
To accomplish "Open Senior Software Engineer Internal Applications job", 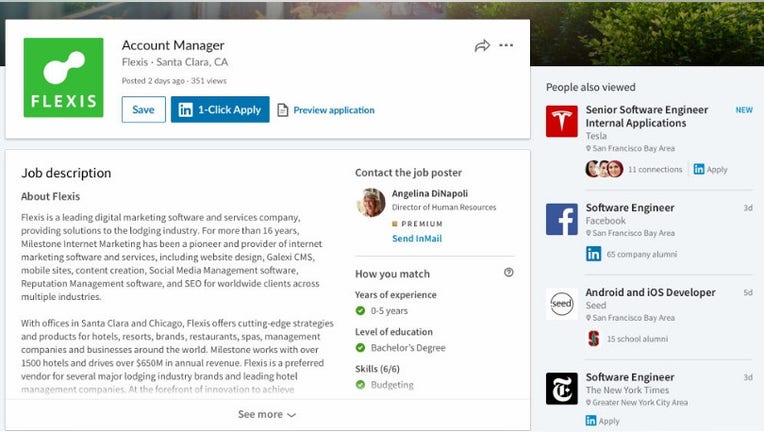I will (647, 116).
